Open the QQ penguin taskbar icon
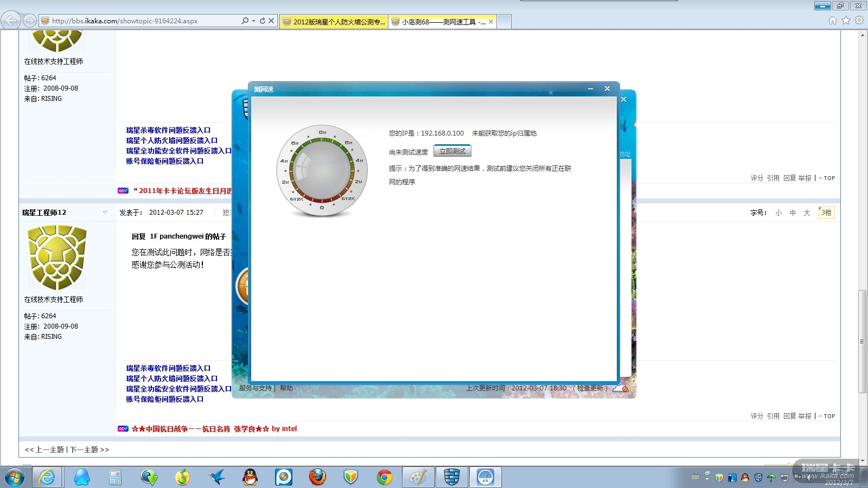Viewport: 868px width, 488px height. tap(250, 477)
